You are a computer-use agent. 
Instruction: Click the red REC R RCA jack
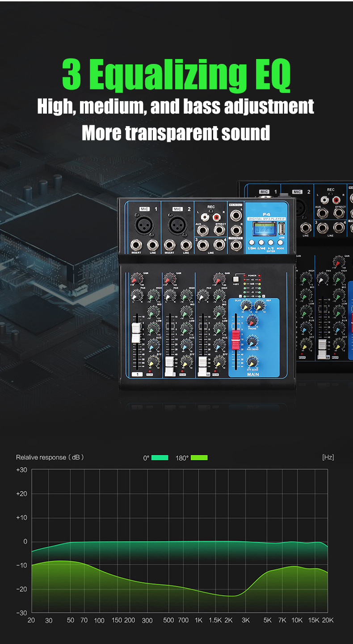[217, 217]
